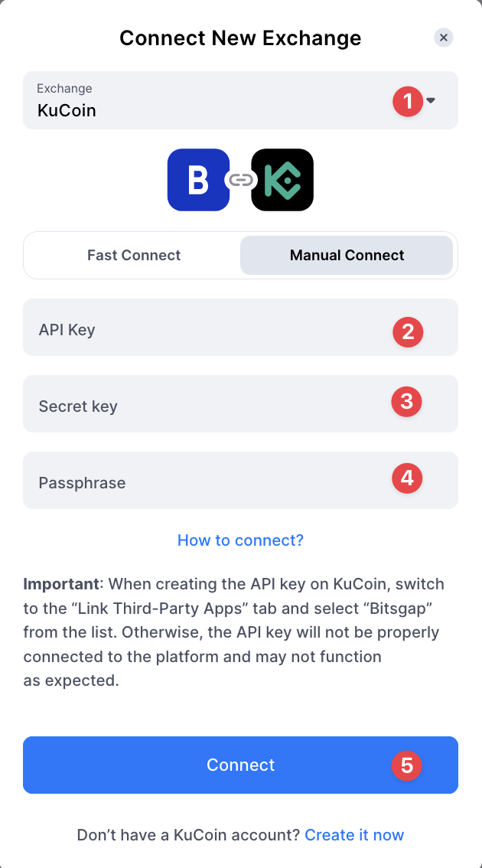Click the red number 5 badge
Image resolution: width=482 pixels, height=868 pixels.
point(407,765)
